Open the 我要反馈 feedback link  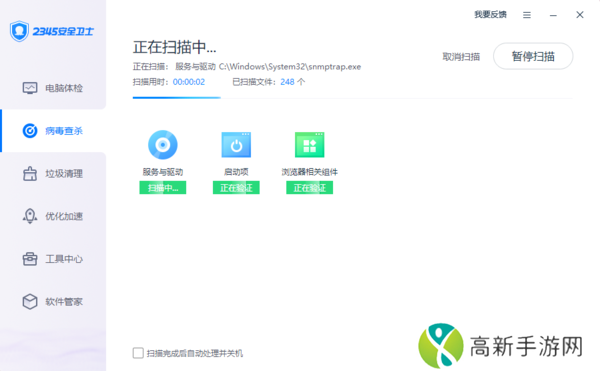(x=491, y=15)
